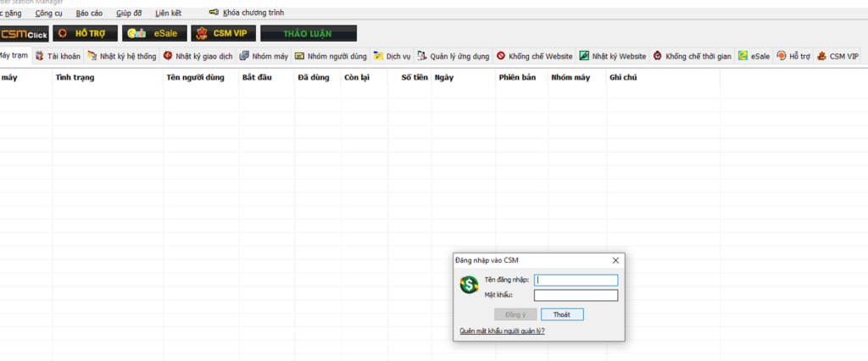The height and width of the screenshot is (361, 868).
Task: Close the Đăng nhập vào CSM dialog
Action: 615,260
